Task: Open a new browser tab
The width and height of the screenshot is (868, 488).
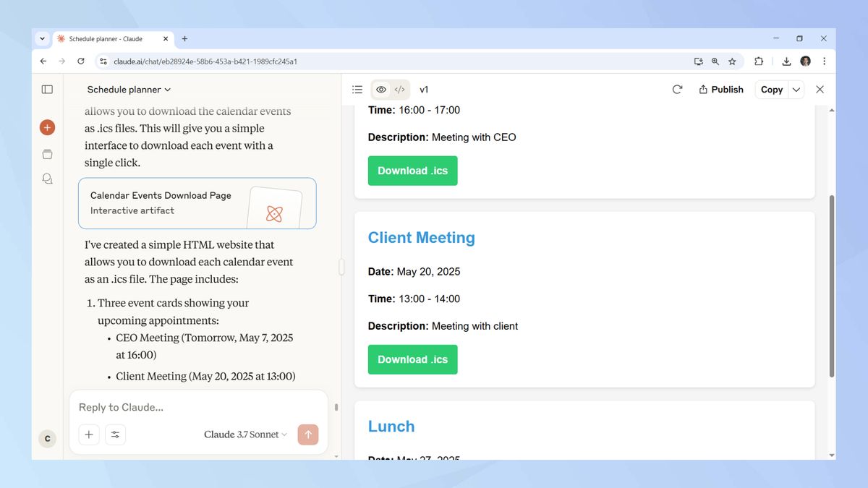Action: click(184, 39)
